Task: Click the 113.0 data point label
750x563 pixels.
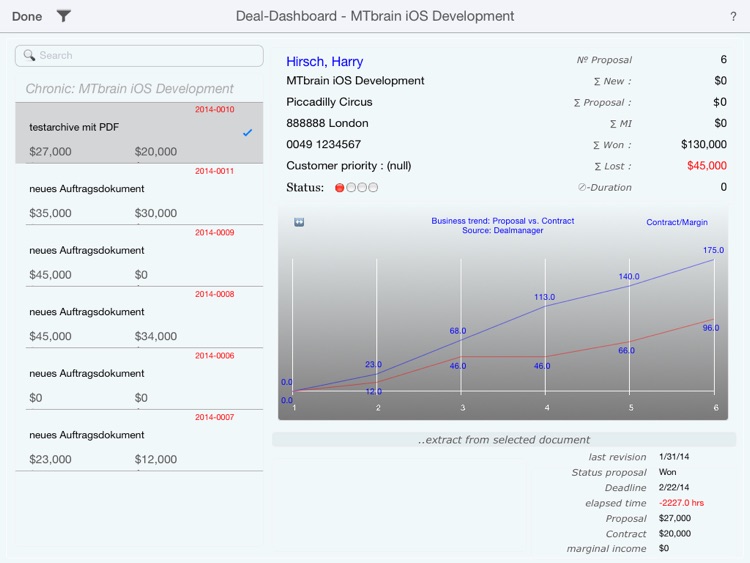Action: (x=544, y=297)
